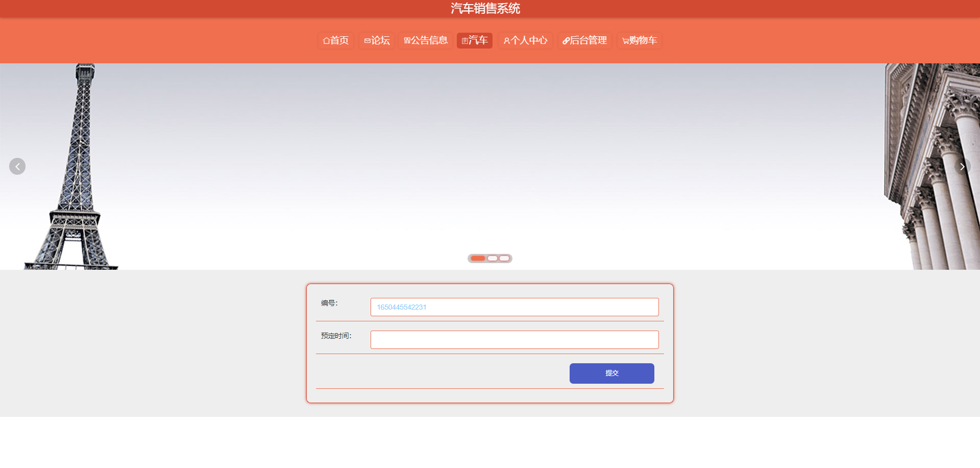Click the user icon beside 个人中心
Screen dimensions: 980x468
pyautogui.click(x=506, y=41)
